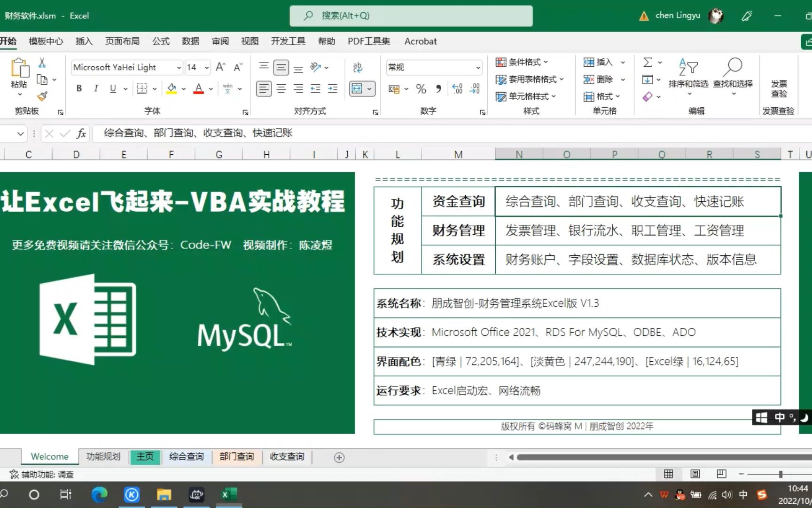Viewport: 812px width, 508px height.
Task: Toggle align text left
Action: [264, 88]
